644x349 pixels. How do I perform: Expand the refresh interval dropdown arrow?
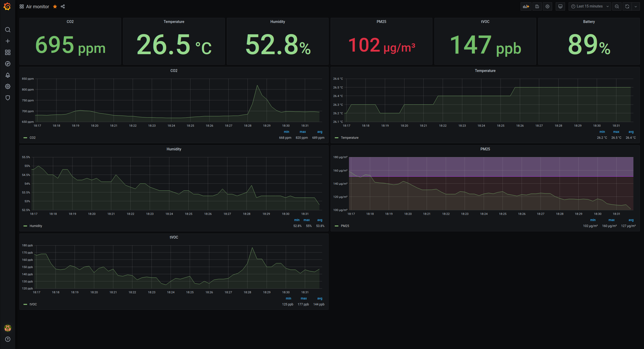[636, 6]
